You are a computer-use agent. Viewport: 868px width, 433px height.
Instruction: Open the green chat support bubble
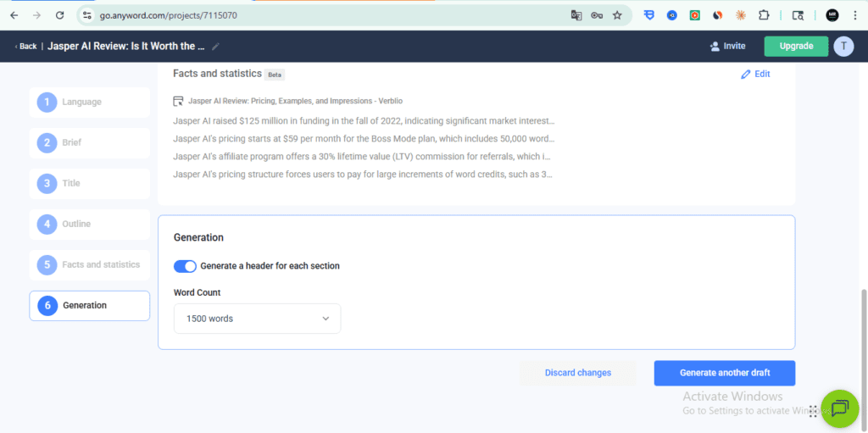(840, 408)
